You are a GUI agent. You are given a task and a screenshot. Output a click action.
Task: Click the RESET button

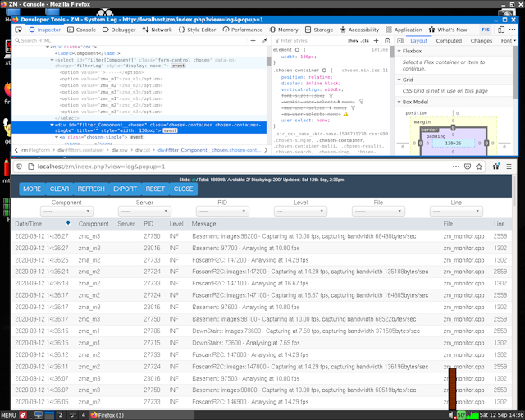tap(155, 189)
